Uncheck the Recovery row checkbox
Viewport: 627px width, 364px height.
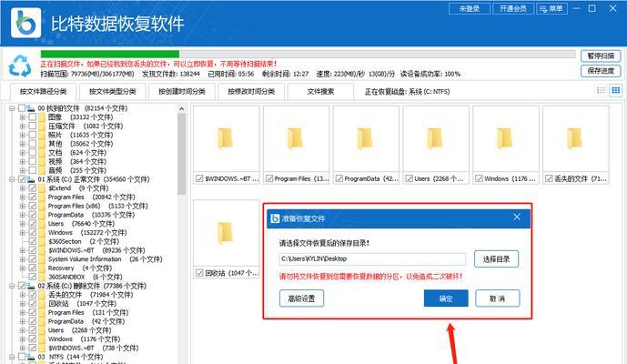coord(33,268)
